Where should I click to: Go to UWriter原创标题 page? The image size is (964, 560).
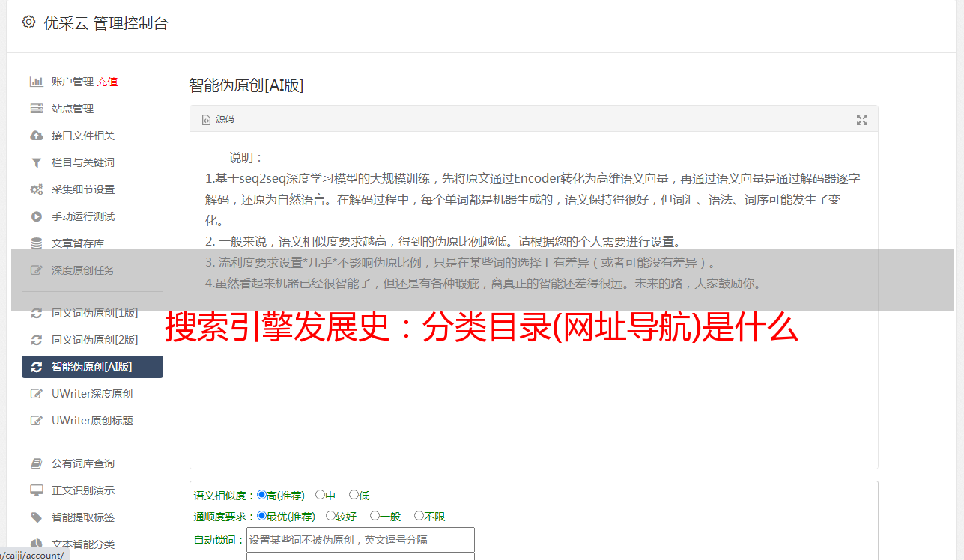(92, 421)
